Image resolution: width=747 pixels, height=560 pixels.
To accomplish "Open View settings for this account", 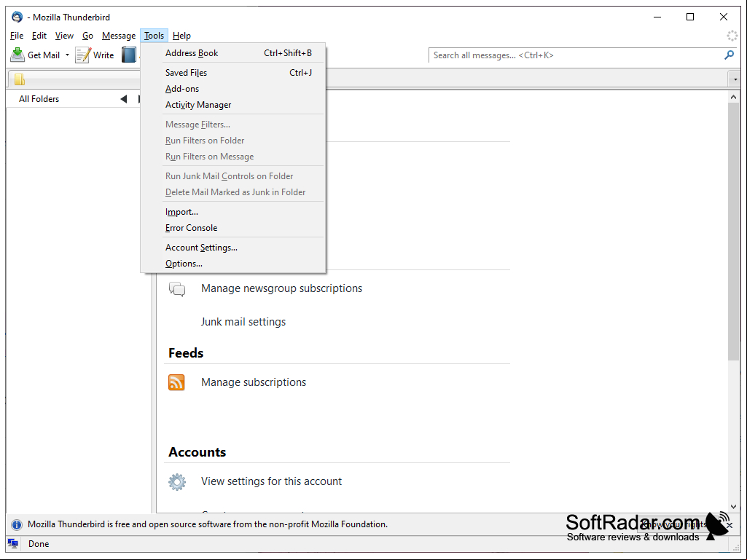I will point(271,481).
